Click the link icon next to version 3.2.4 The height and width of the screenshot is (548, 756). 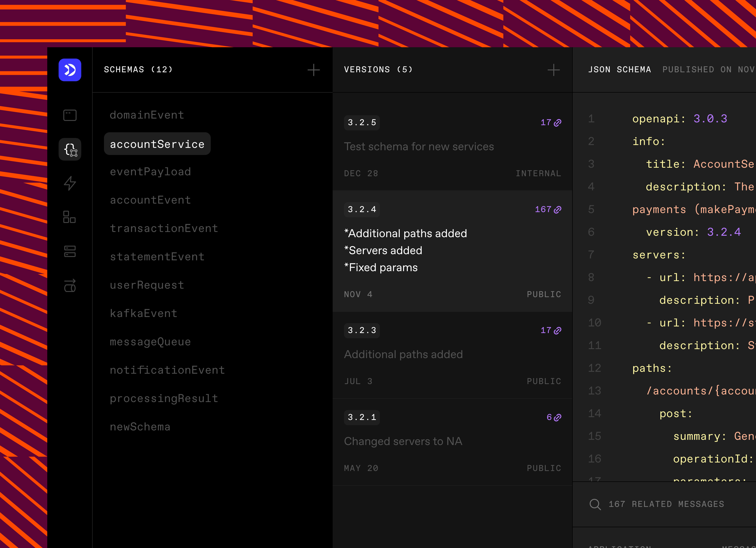(x=558, y=209)
